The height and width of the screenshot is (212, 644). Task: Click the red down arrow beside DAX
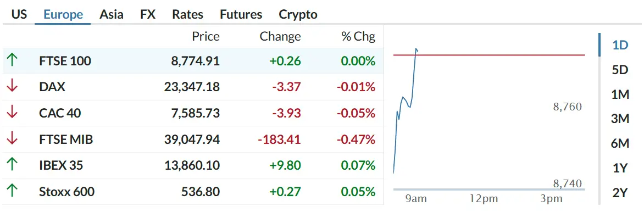(x=12, y=87)
